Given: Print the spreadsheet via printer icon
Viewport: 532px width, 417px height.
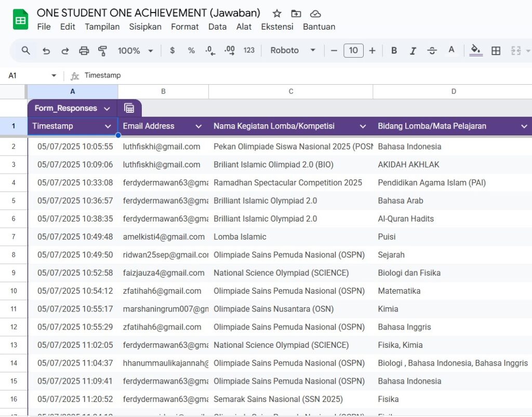Looking at the screenshot, I should (84, 50).
